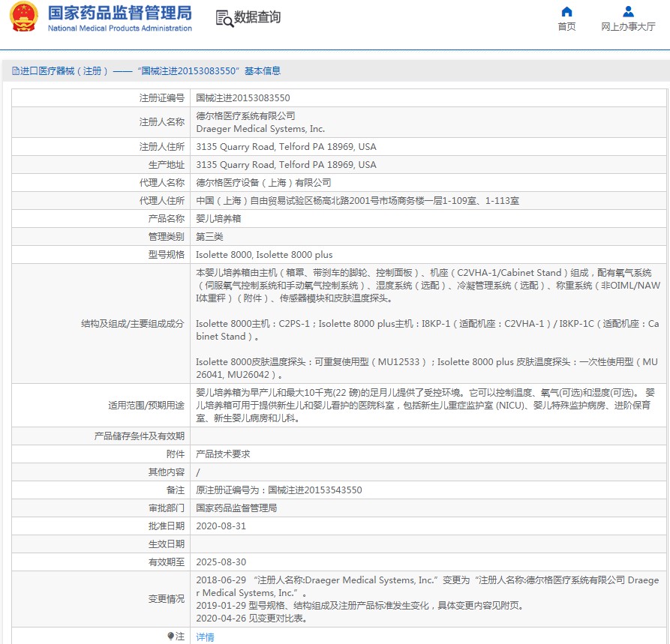Click approval date 2020-08-31

point(221,526)
